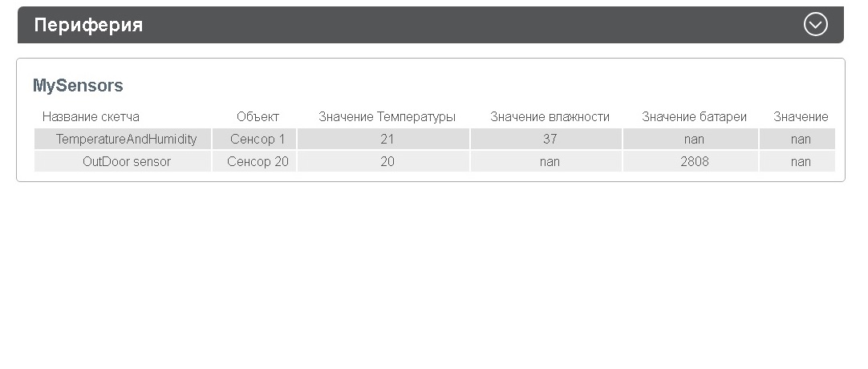The height and width of the screenshot is (369, 868).
Task: Select the OutDoor sensor sketch cell
Action: (x=126, y=162)
